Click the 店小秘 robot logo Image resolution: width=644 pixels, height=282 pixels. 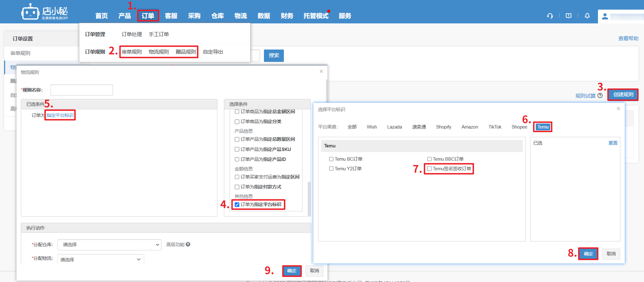click(x=30, y=13)
